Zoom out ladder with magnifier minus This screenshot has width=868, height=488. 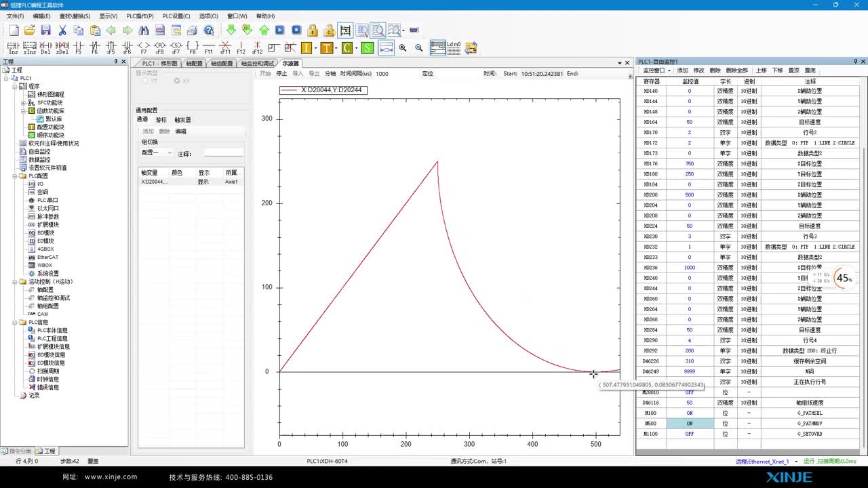coord(419,47)
